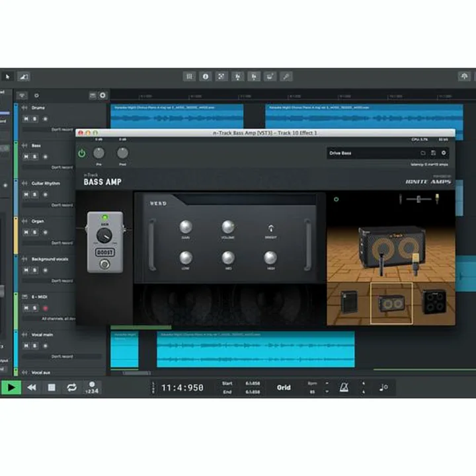
Task: Select the highlighted two-speaker cabinet thumbnail
Action: click(391, 303)
